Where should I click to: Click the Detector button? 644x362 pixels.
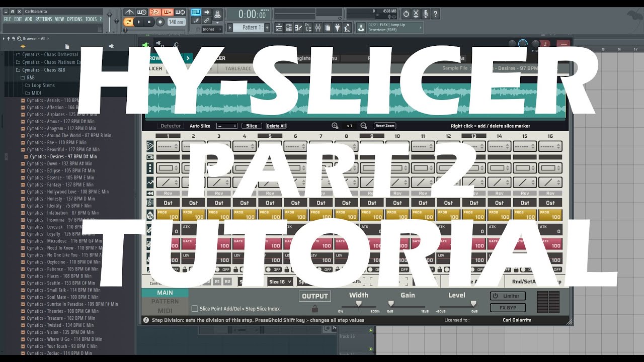pos(171,126)
